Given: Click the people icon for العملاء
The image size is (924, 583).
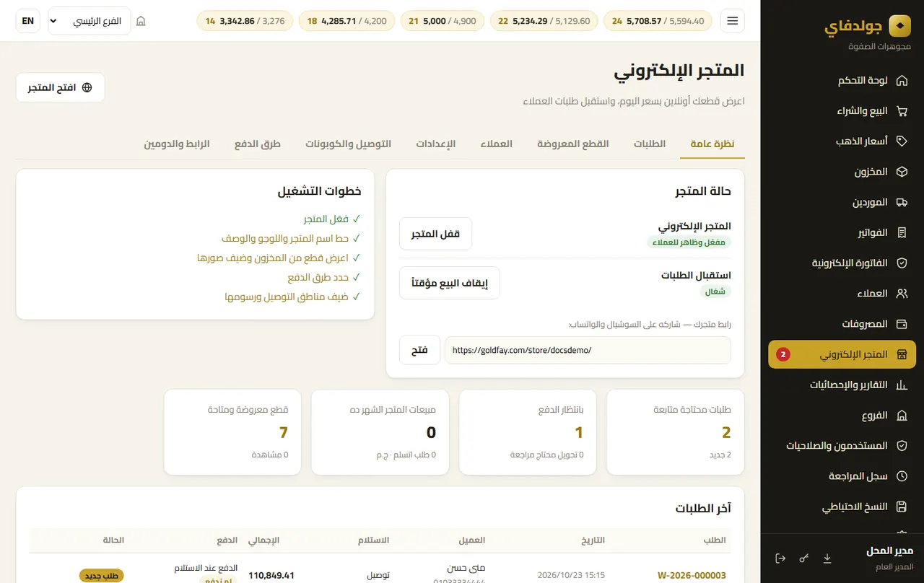Looking at the screenshot, I should [x=902, y=294].
